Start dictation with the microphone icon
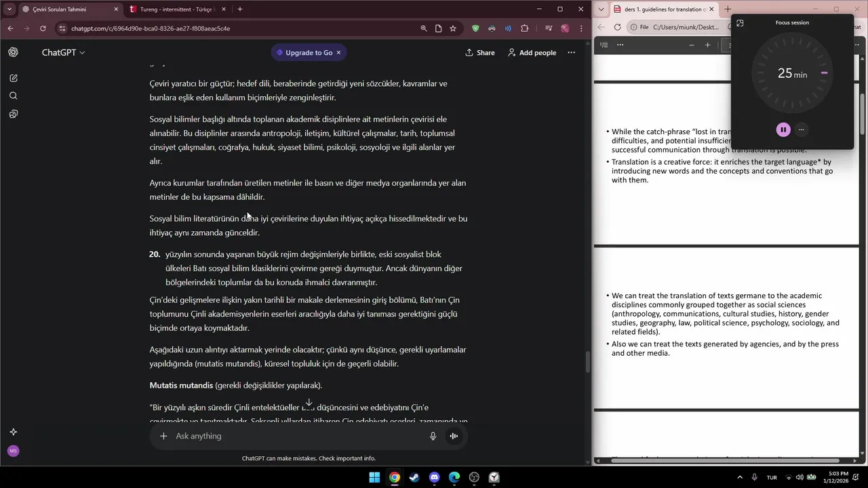This screenshot has width=868, height=488. (x=433, y=436)
